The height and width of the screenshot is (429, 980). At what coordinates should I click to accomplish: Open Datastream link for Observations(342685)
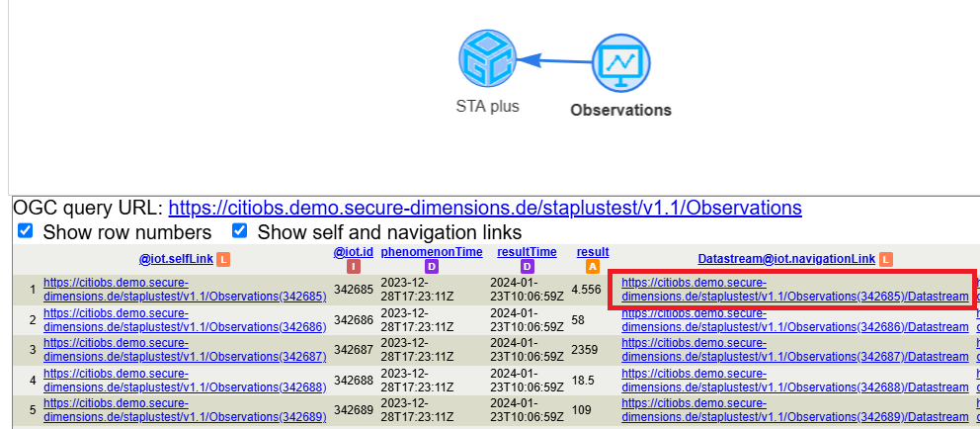(x=788, y=289)
